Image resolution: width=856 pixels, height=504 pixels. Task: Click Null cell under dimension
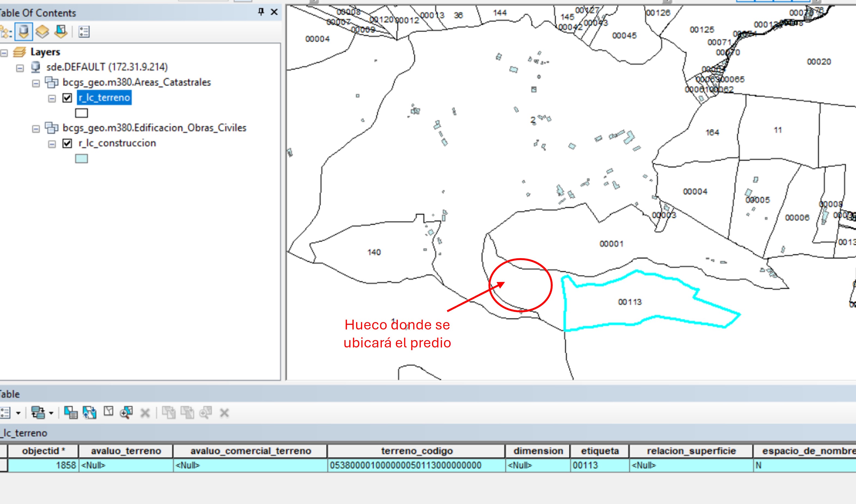pyautogui.click(x=538, y=465)
